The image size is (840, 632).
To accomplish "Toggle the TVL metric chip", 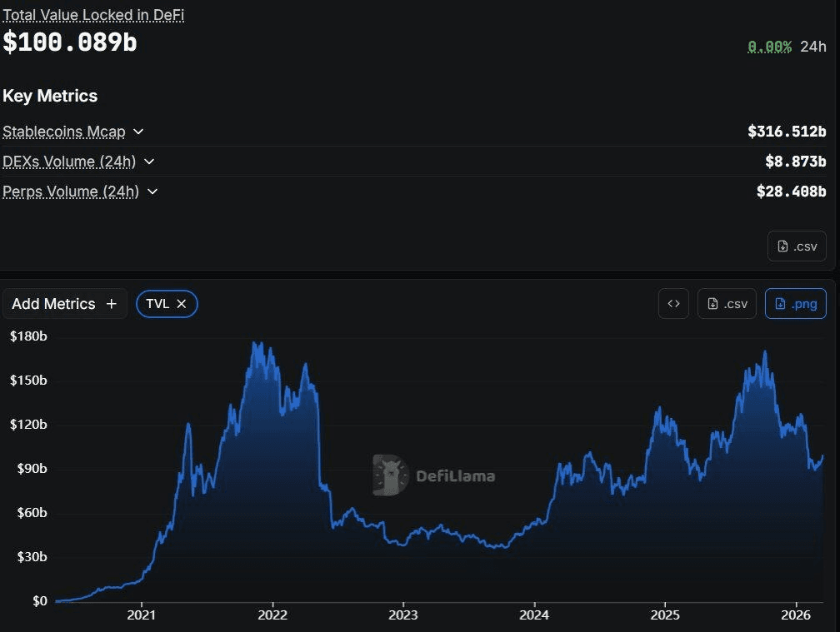I will tap(157, 304).
